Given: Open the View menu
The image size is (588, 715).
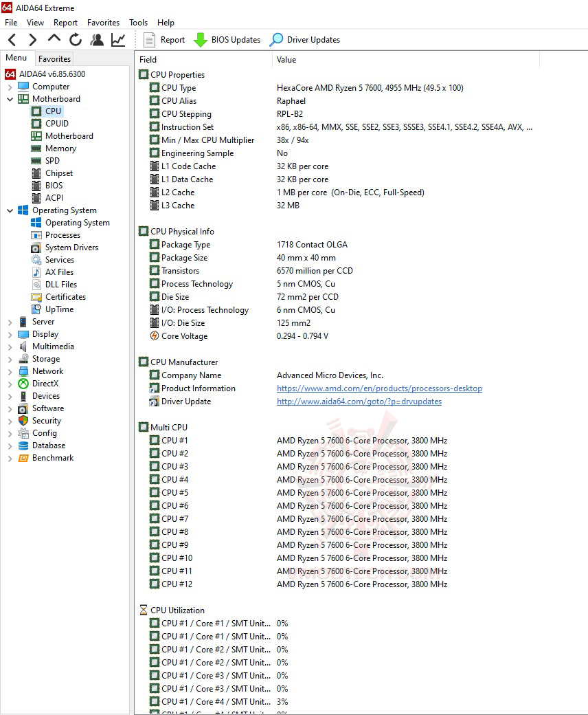Looking at the screenshot, I should (35, 22).
